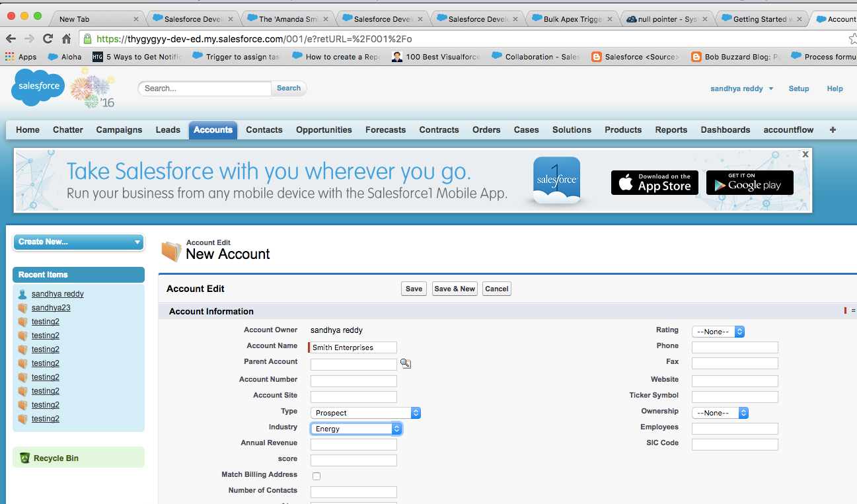The image size is (857, 504).
Task: Focus the SIC Code field
Action: click(x=735, y=445)
